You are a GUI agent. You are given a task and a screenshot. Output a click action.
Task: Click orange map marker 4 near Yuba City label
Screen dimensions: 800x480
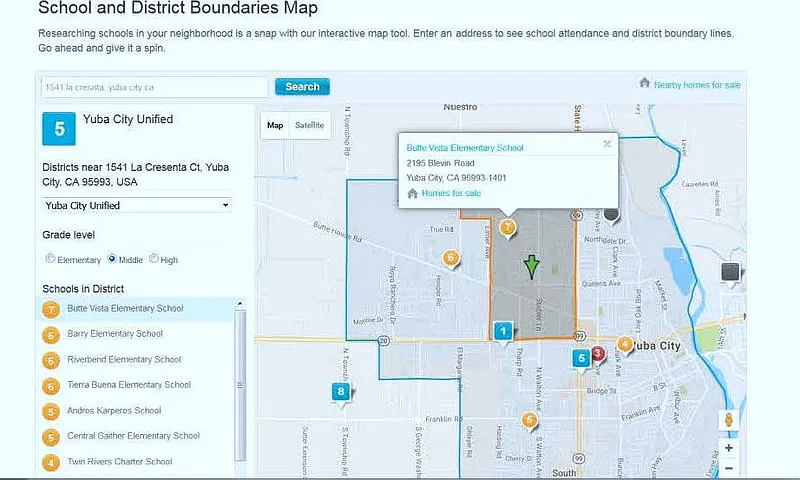coord(624,345)
